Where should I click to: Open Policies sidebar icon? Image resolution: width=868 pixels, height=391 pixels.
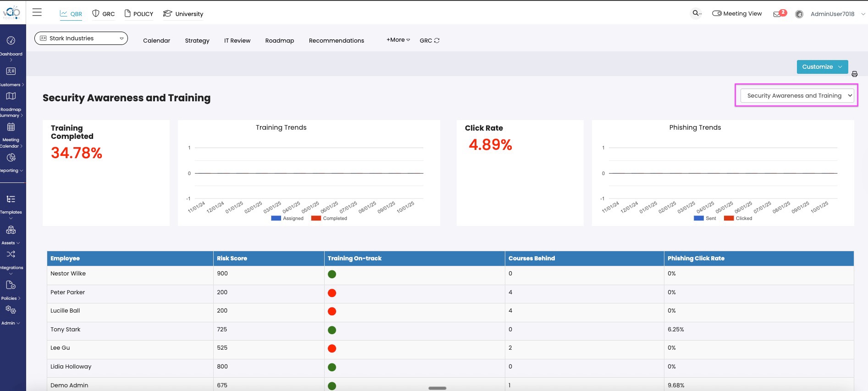click(x=11, y=285)
